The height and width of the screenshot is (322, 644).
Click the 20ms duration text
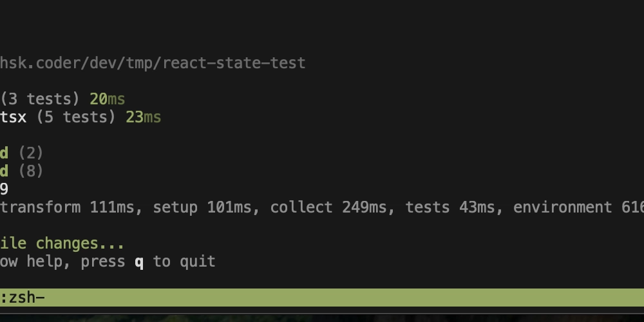pos(107,99)
